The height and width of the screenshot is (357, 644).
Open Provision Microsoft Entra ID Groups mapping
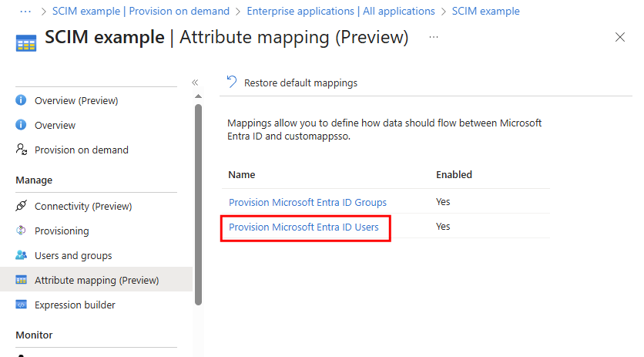coord(307,202)
